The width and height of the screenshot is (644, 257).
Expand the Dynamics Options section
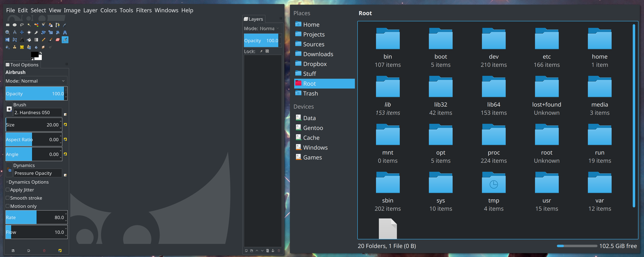[x=7, y=182]
